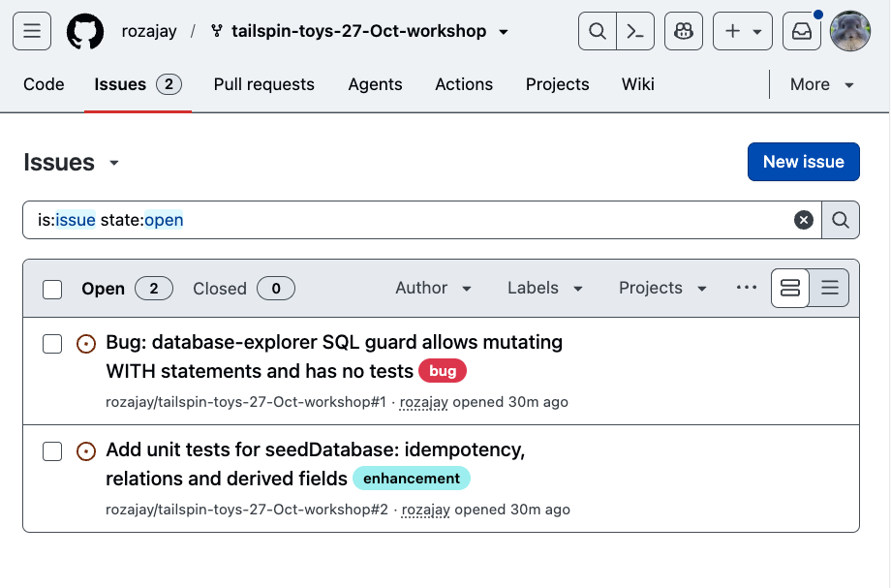Click the Issues tab count badge
Screen dimensions: 891x588
tap(169, 84)
